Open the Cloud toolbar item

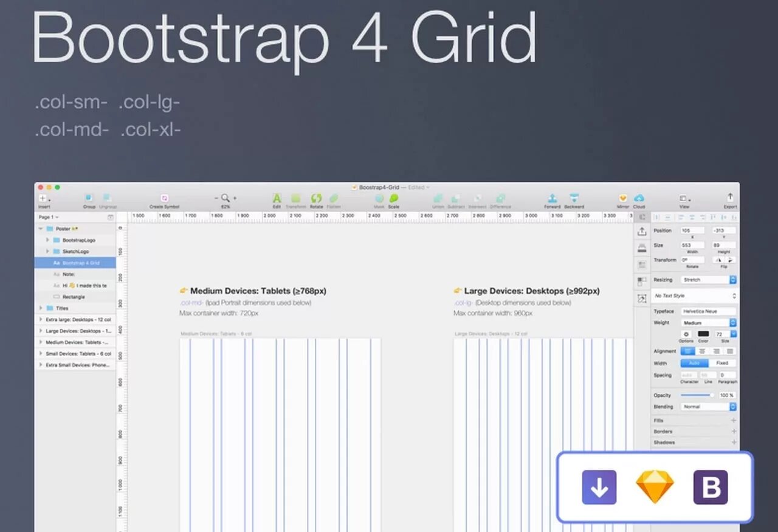[x=639, y=198]
